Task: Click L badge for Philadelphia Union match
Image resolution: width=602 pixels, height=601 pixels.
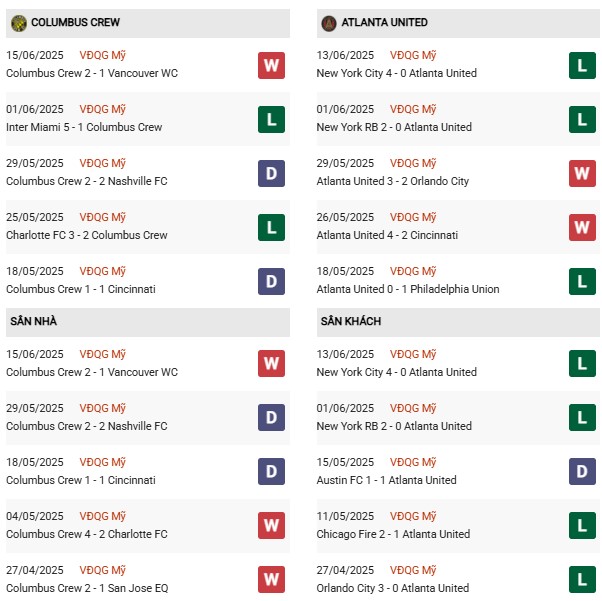Action: tap(582, 281)
